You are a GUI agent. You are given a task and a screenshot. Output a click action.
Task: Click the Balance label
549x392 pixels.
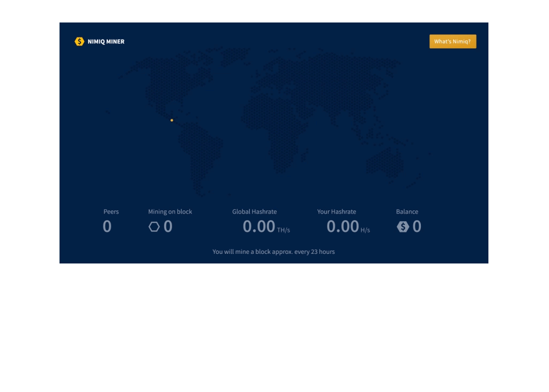tap(407, 212)
